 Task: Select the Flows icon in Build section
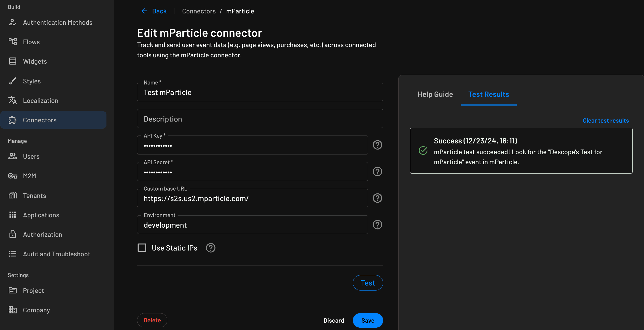click(13, 42)
